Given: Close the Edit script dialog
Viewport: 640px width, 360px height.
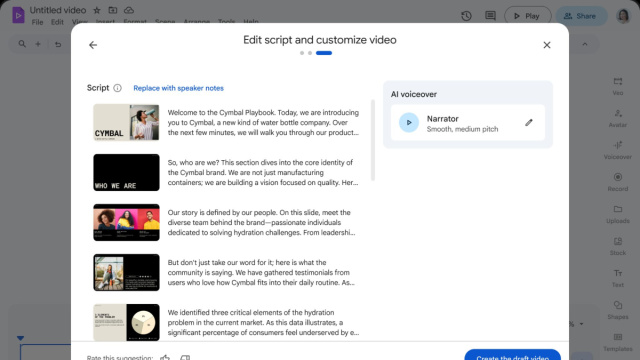Looking at the screenshot, I should coord(547,45).
